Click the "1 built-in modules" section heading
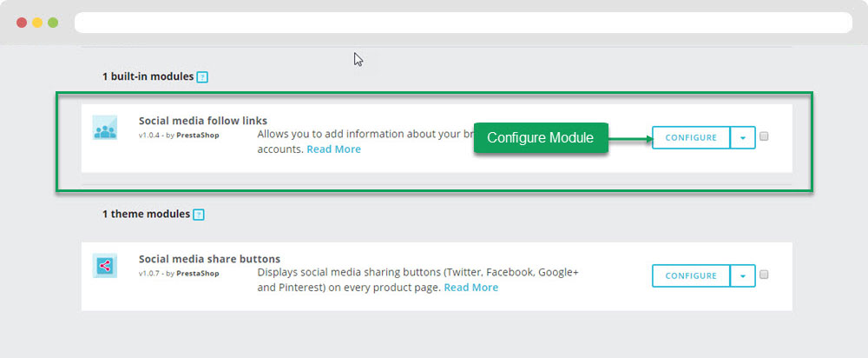Image resolution: width=868 pixels, height=358 pixels. click(x=148, y=76)
